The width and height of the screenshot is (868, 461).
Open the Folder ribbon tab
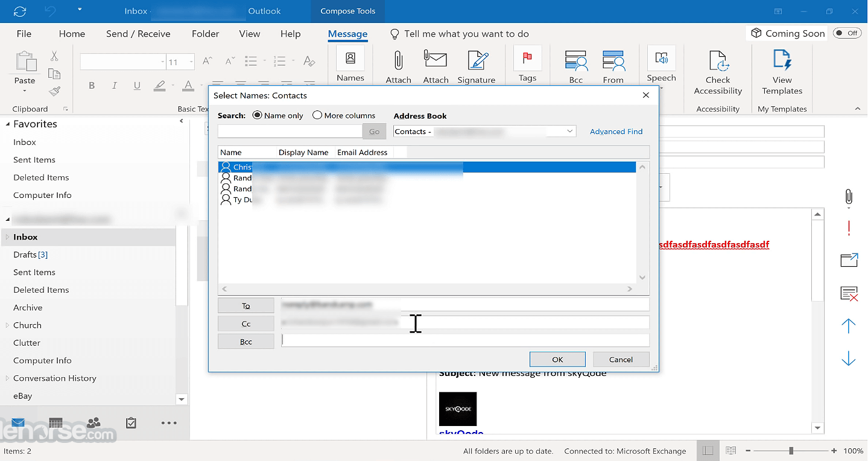tap(205, 34)
